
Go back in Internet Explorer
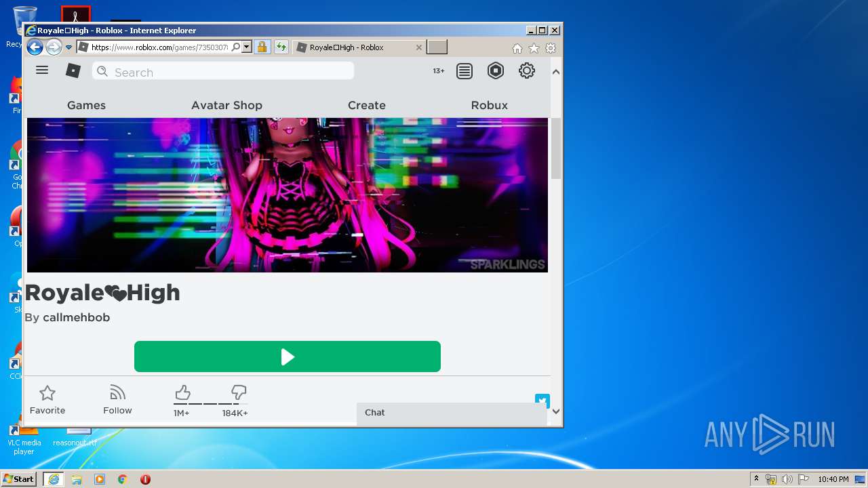pyautogui.click(x=35, y=47)
